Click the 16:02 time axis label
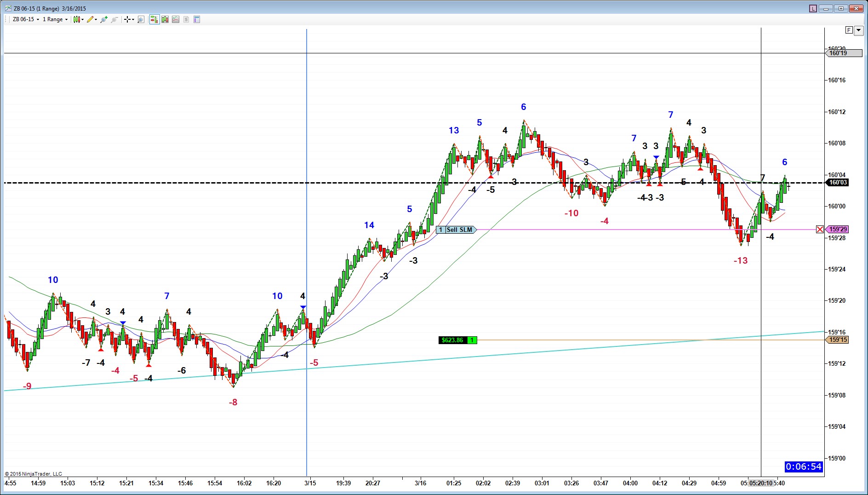 [x=244, y=483]
